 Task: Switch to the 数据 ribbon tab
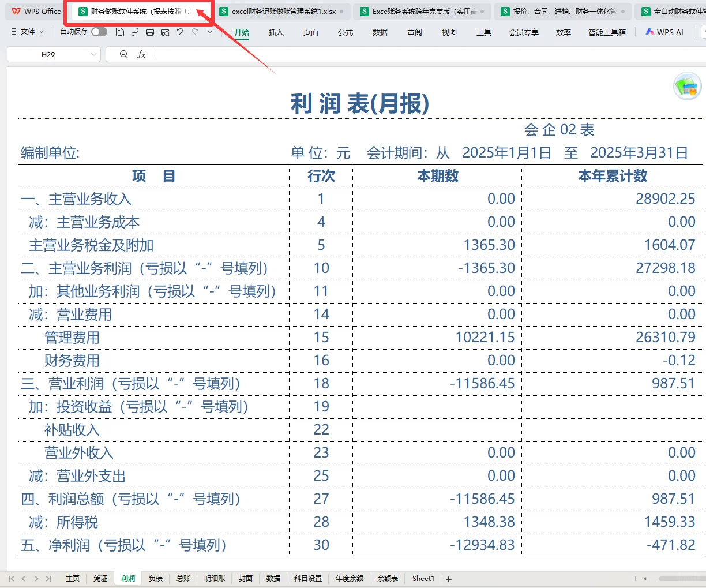click(x=380, y=33)
